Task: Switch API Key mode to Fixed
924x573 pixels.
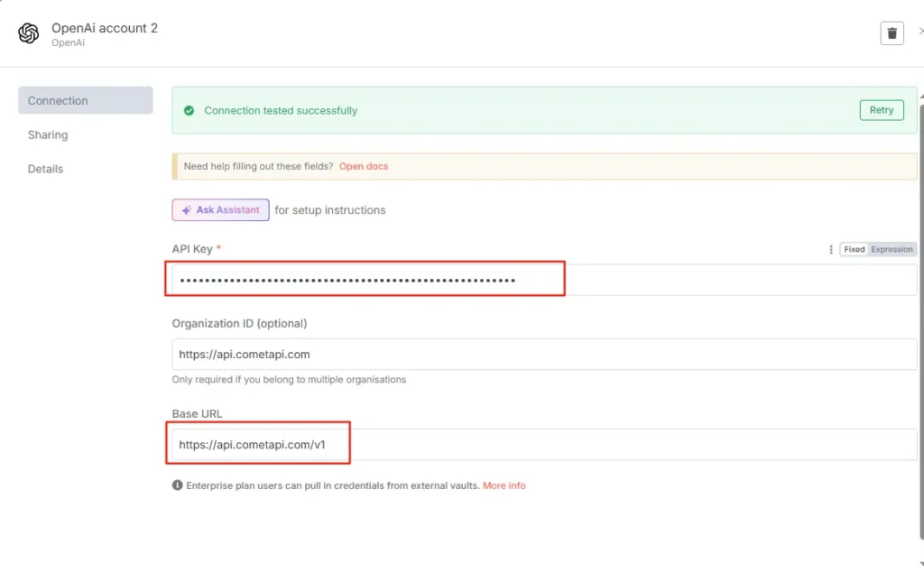Action: (x=854, y=249)
